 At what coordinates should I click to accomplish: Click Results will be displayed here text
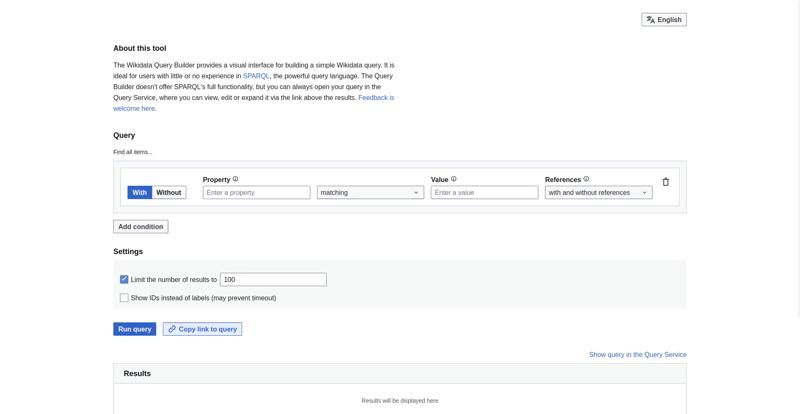(400, 401)
